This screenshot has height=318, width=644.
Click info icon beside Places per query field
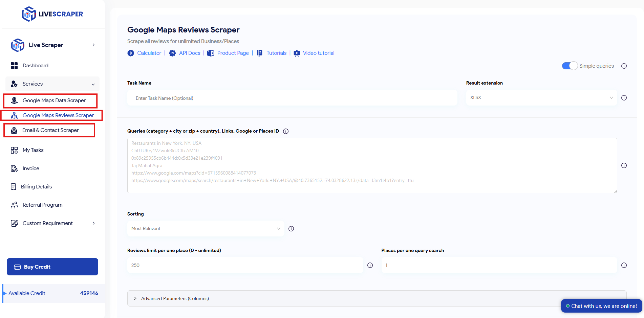[624, 265]
